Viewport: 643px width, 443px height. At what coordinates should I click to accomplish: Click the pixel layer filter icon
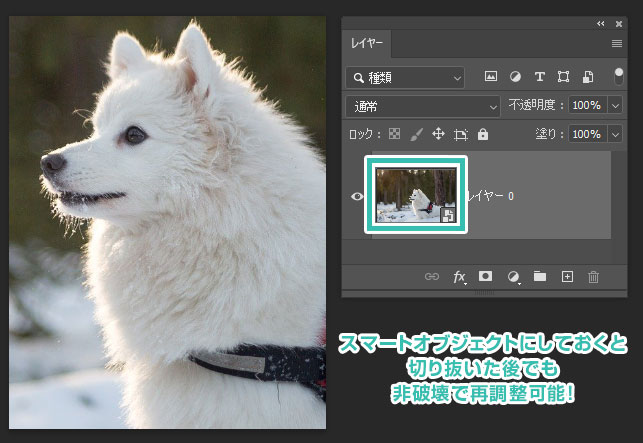(x=491, y=76)
